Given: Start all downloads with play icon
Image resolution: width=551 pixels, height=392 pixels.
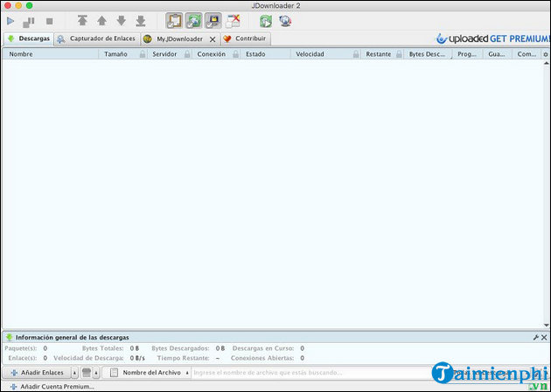Looking at the screenshot, I should (x=10, y=22).
